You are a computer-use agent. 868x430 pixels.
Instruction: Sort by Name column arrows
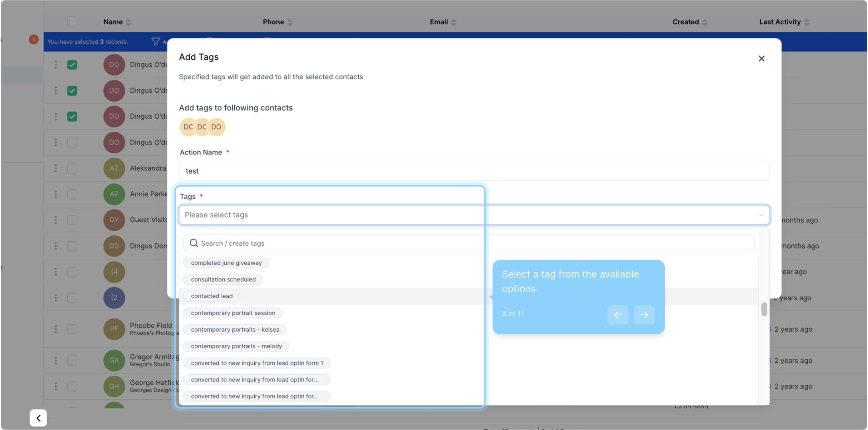128,22
